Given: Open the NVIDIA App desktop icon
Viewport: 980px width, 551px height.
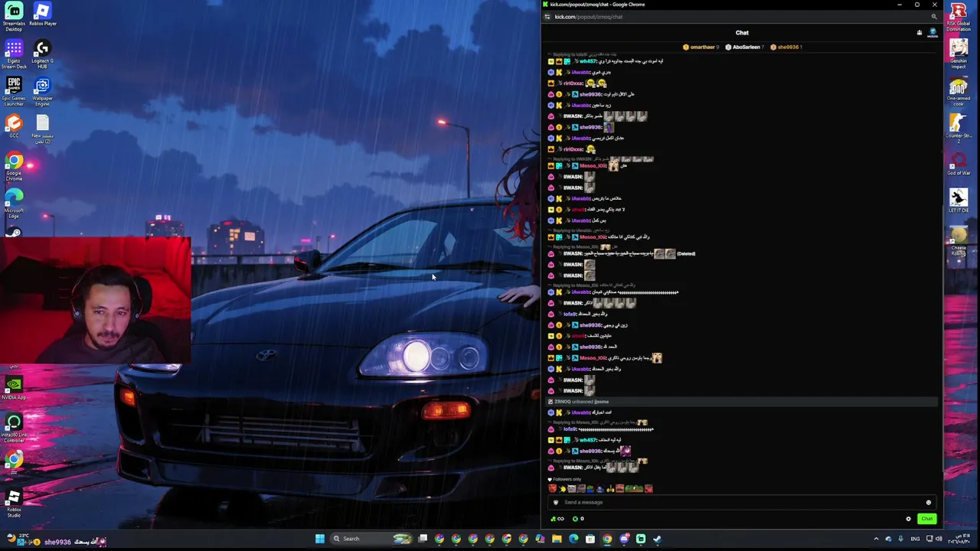Looking at the screenshot, I should click(x=14, y=388).
